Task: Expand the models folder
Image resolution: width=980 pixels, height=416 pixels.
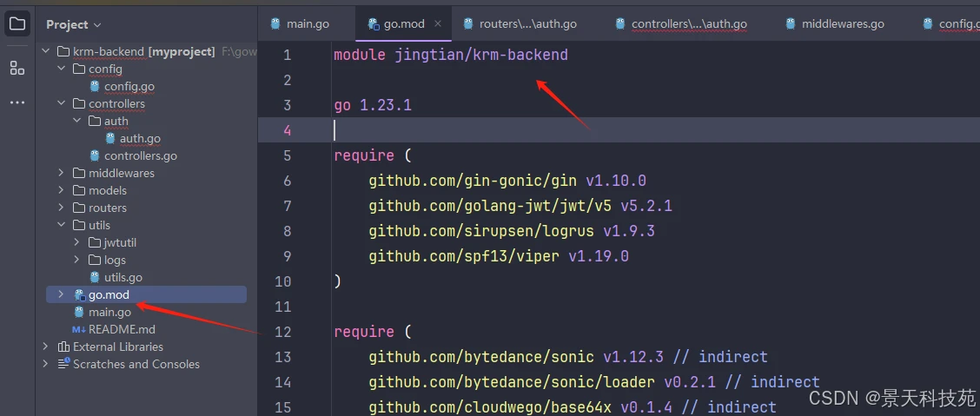Action: click(61, 190)
